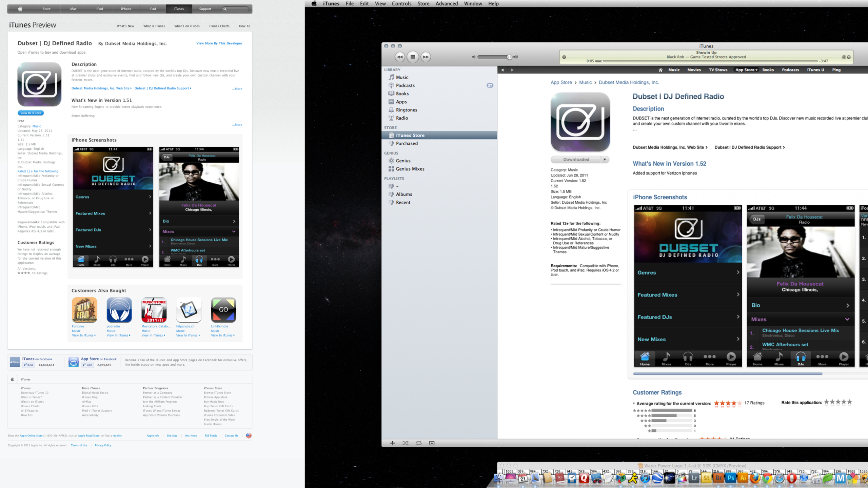Select Genius Mixes in the sidebar
This screenshot has height=488, width=868.
tap(410, 169)
